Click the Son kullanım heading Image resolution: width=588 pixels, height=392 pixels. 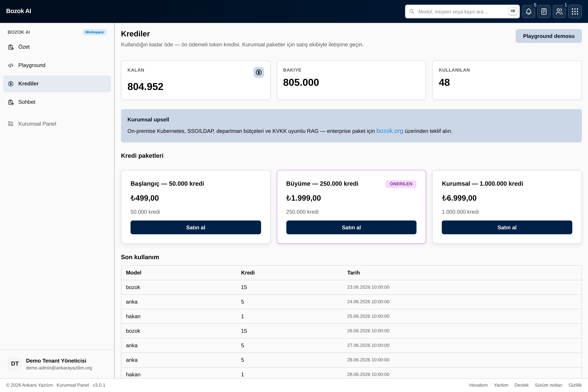pos(140,257)
